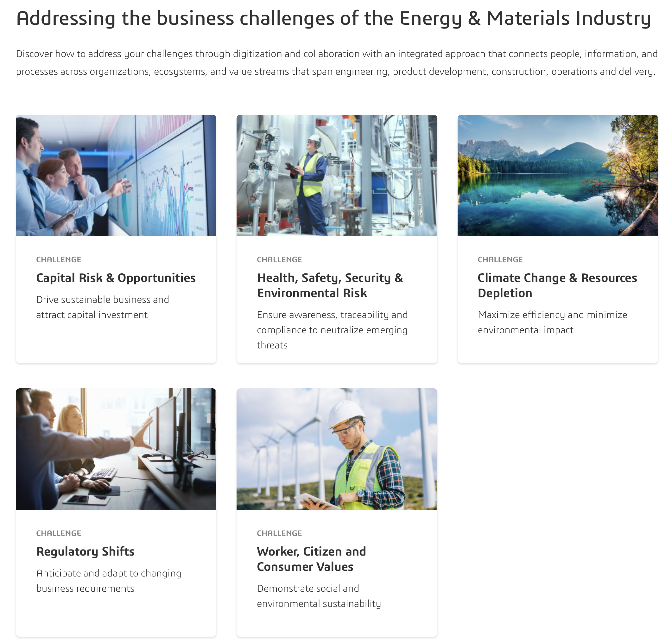
Task: Click the wind turbine engineer image
Action: [x=337, y=449]
